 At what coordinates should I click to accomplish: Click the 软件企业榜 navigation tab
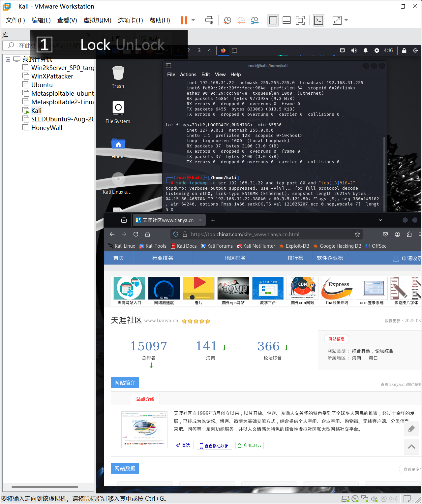coord(330,258)
